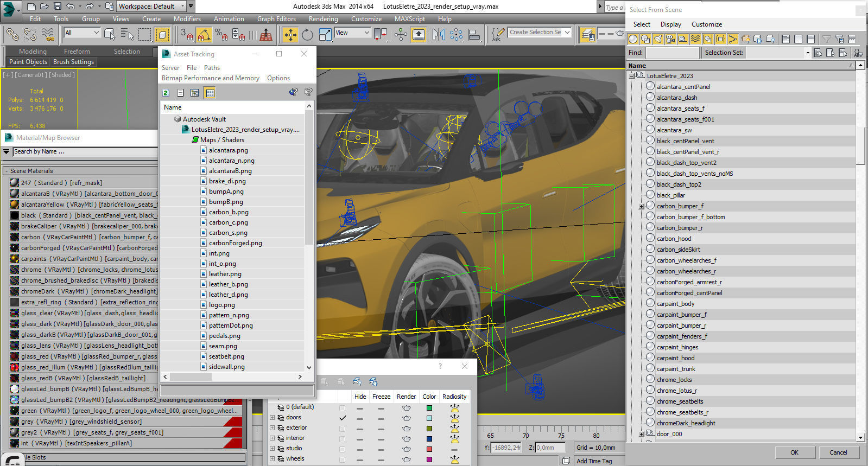The height and width of the screenshot is (466, 868).
Task: Check current-layer box for interior layer
Action: [x=342, y=438]
